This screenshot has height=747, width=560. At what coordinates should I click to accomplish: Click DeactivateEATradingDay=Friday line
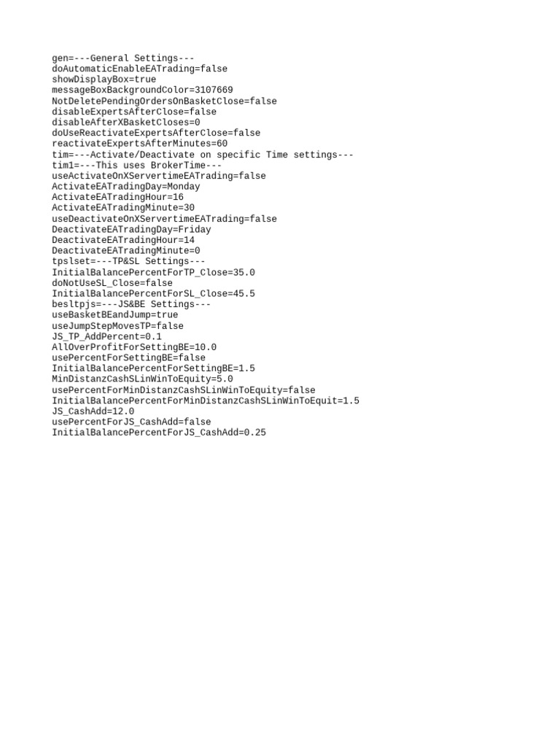click(131, 229)
